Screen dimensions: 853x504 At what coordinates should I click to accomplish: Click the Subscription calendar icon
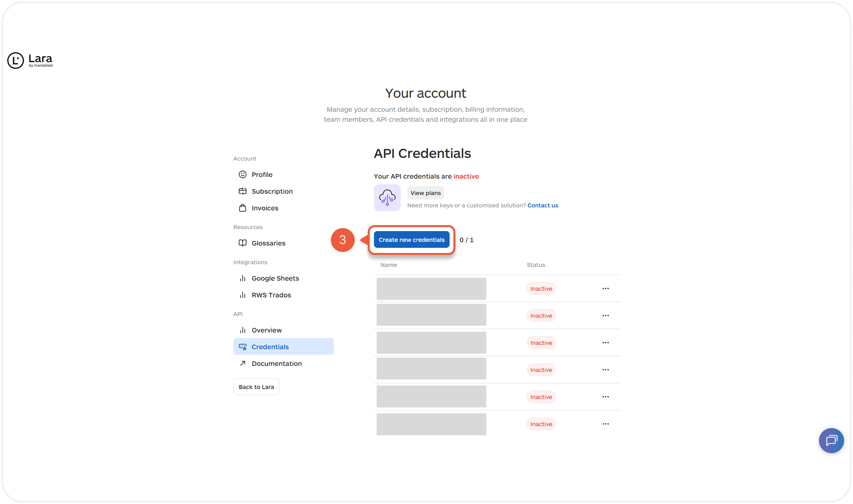coord(242,191)
